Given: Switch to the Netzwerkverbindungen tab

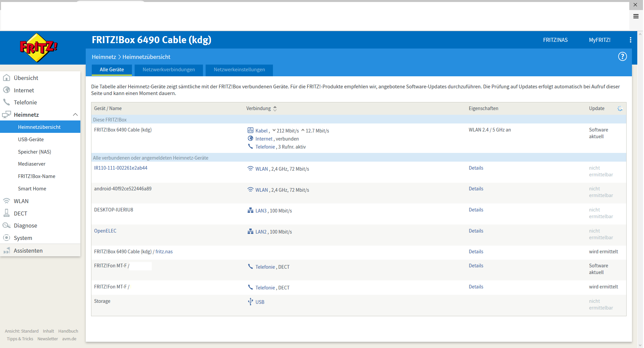Looking at the screenshot, I should [168, 70].
